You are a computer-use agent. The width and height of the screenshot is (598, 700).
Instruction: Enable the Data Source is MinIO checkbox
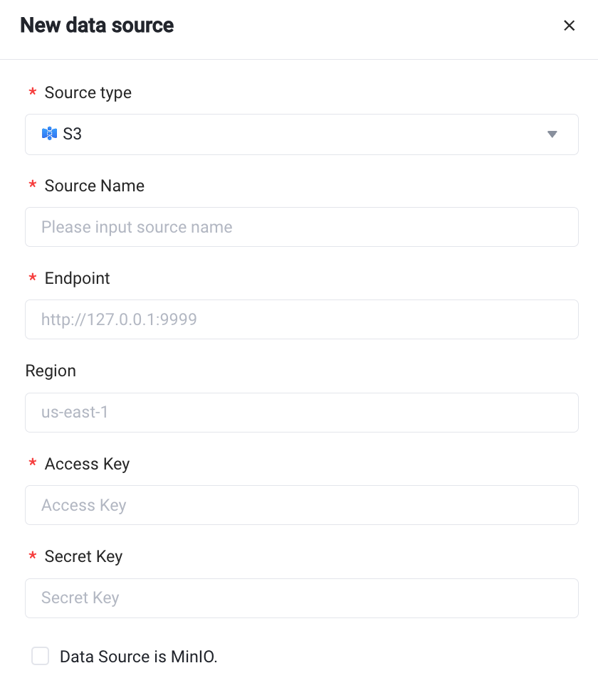(x=41, y=656)
